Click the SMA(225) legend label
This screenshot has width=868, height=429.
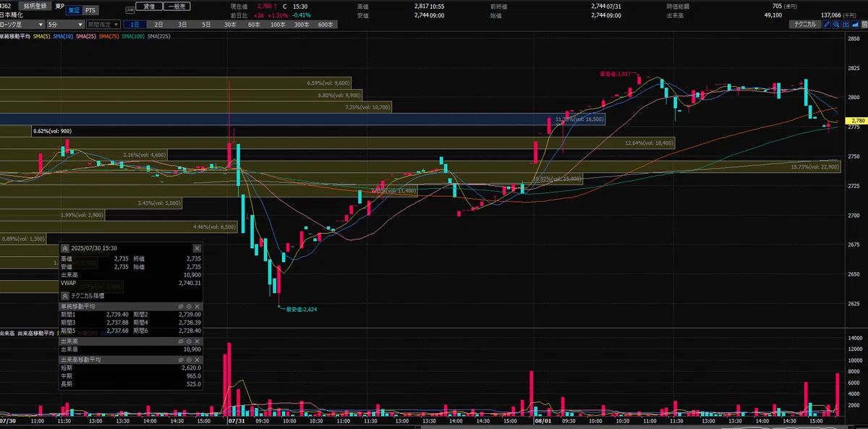pos(158,37)
